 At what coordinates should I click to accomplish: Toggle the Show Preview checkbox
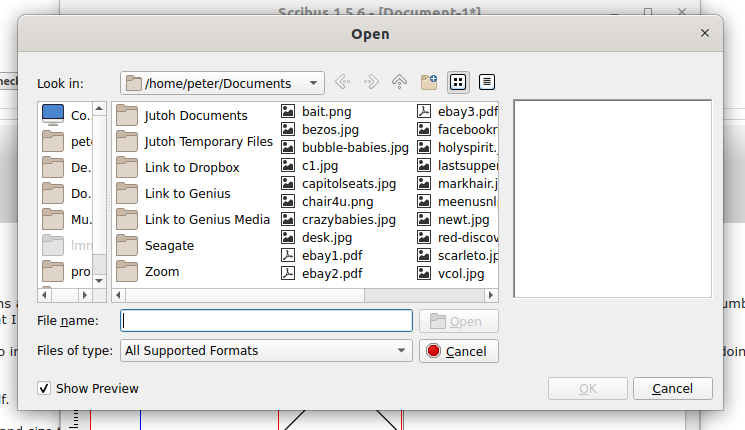coord(44,388)
